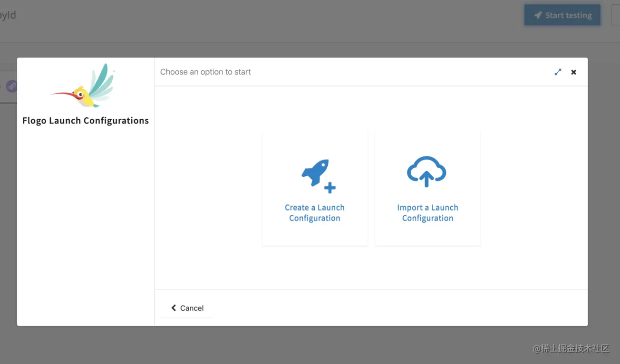Select "Import a Launch Configuration" label
620x364 pixels.
point(427,213)
